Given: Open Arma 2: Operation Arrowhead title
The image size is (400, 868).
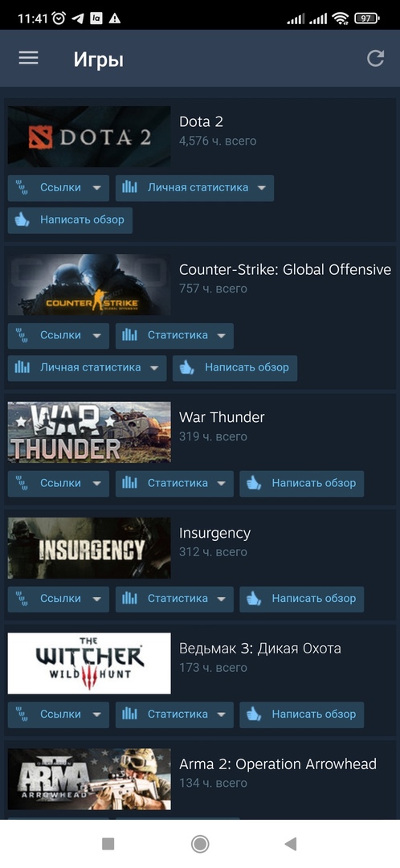Looking at the screenshot, I should point(278,764).
